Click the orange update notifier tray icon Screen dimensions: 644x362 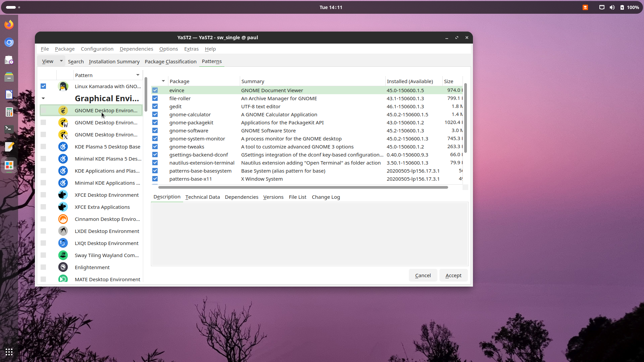(585, 7)
